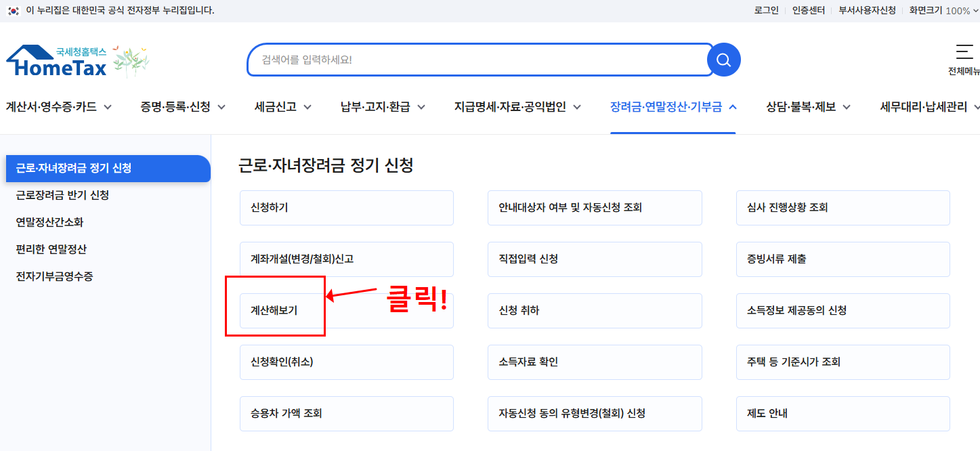The width and height of the screenshot is (980, 451).
Task: Expand the 세금신고 menu chevron
Action: point(307,106)
